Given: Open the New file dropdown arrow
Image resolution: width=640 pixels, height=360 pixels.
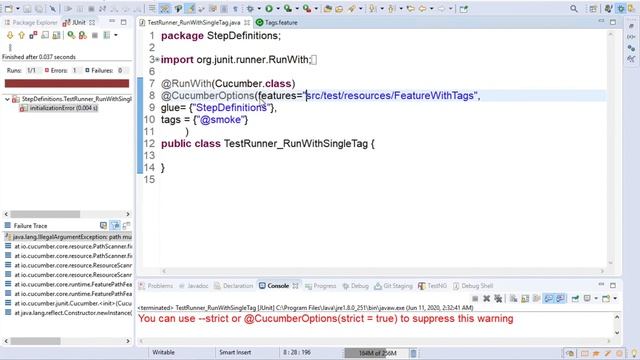Looking at the screenshot, I should 18,9.
